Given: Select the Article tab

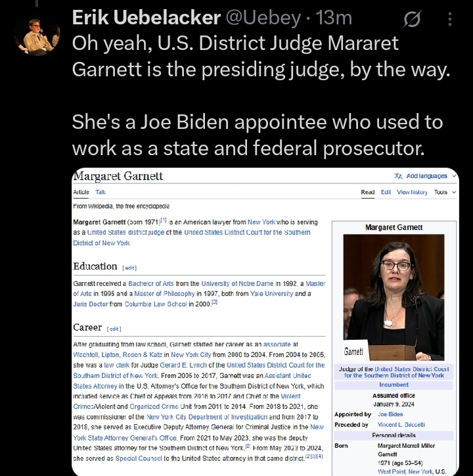Looking at the screenshot, I should pos(81,192).
